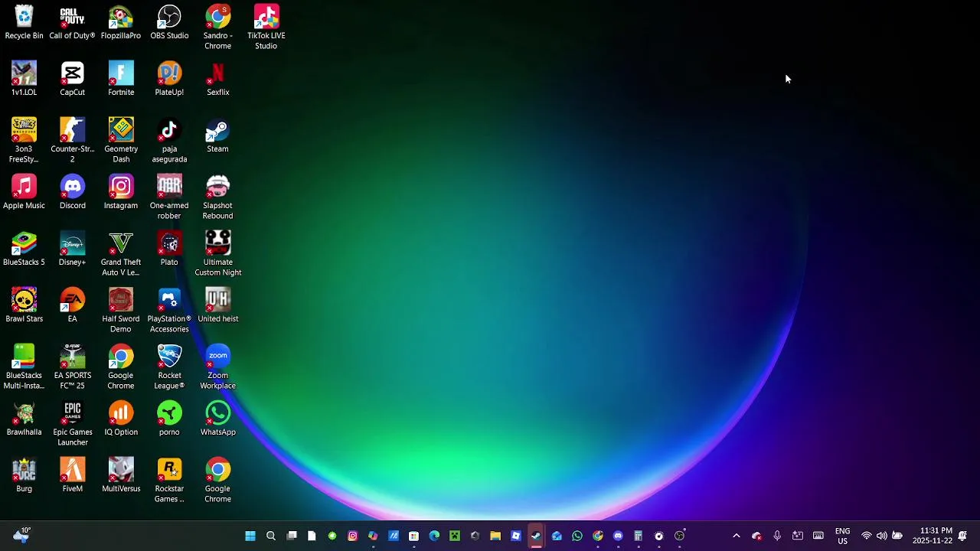Click the WhatsApp shortcut on the desktop
The height and width of the screenshot is (551, 980).
point(217,419)
